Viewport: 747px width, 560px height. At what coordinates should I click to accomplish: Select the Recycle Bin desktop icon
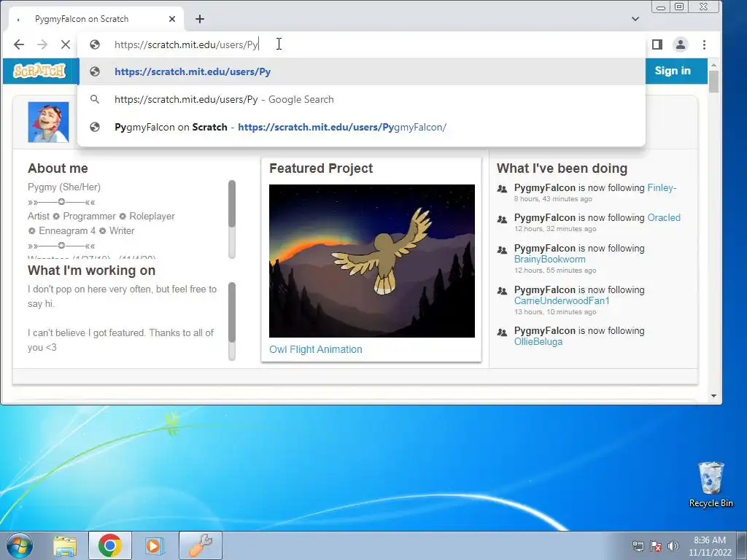click(711, 484)
